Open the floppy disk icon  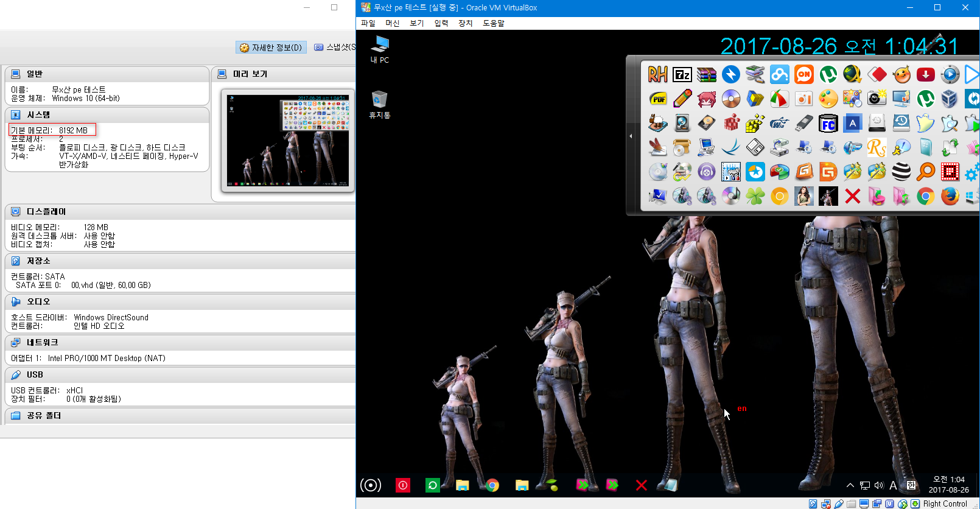[x=755, y=147]
